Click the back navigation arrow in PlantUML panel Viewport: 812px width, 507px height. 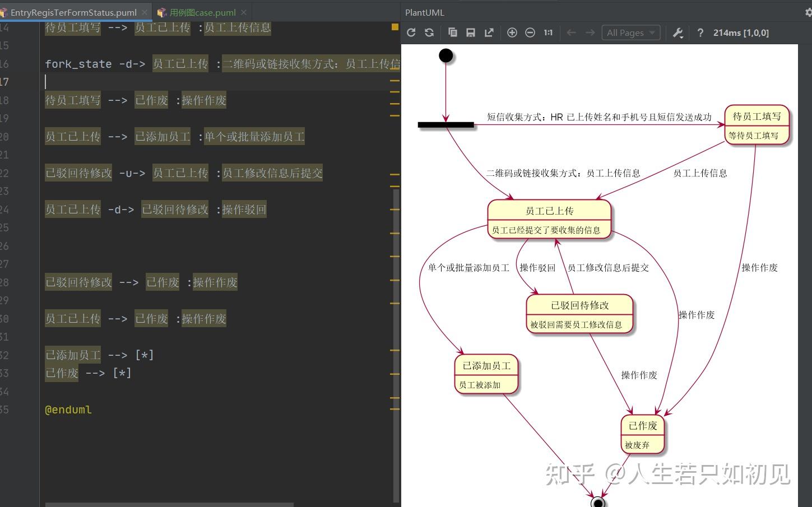571,32
